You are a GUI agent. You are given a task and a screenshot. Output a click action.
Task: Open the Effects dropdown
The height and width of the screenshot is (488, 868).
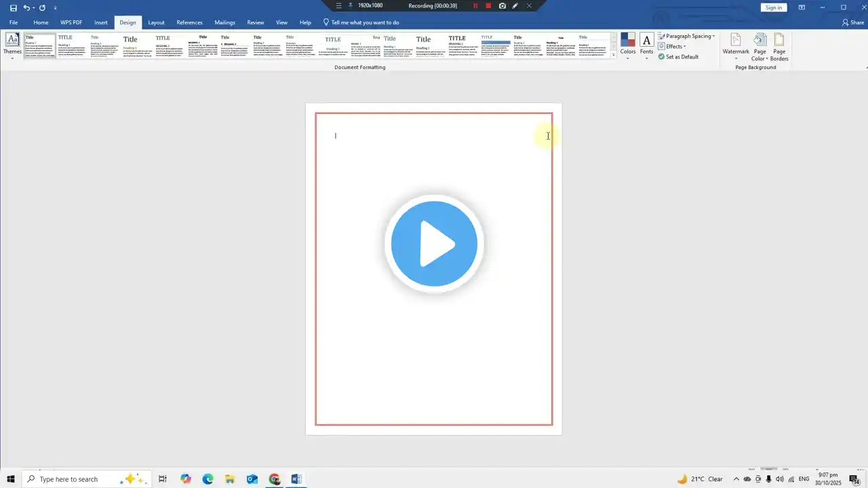point(672,46)
